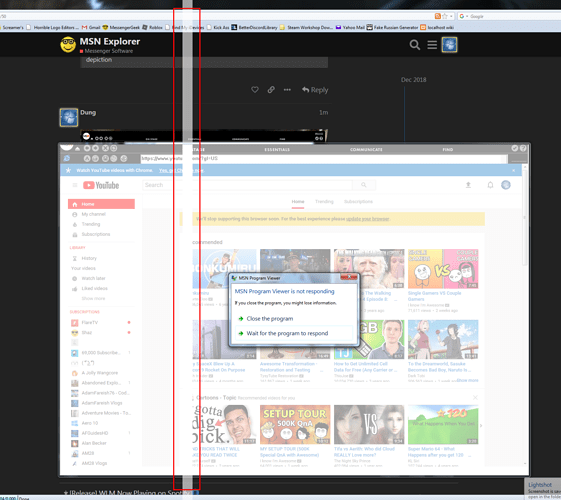Open the Alan Becker subscription
This screenshot has height=500, width=561.
tap(94, 443)
